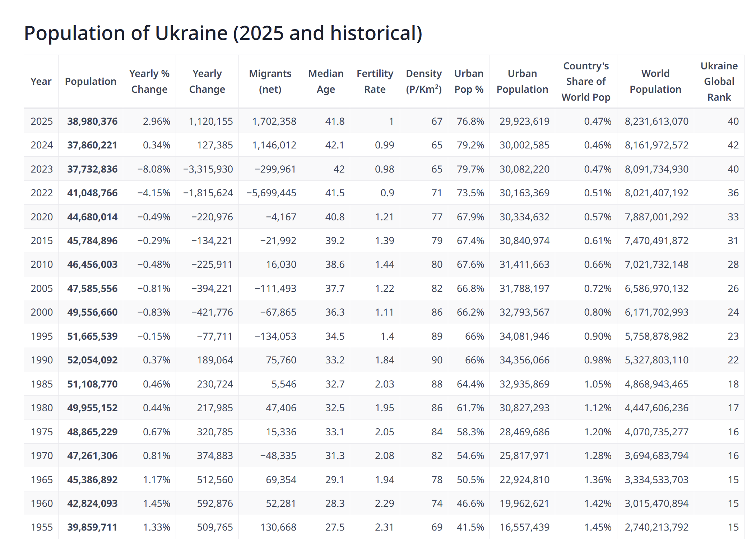This screenshot has height=541, width=756.
Task: Select 1985 population 51,108,770
Action: click(92, 384)
